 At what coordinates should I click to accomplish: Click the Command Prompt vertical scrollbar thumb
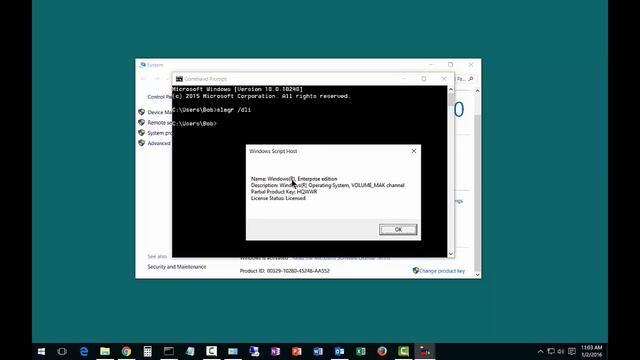coord(451,99)
